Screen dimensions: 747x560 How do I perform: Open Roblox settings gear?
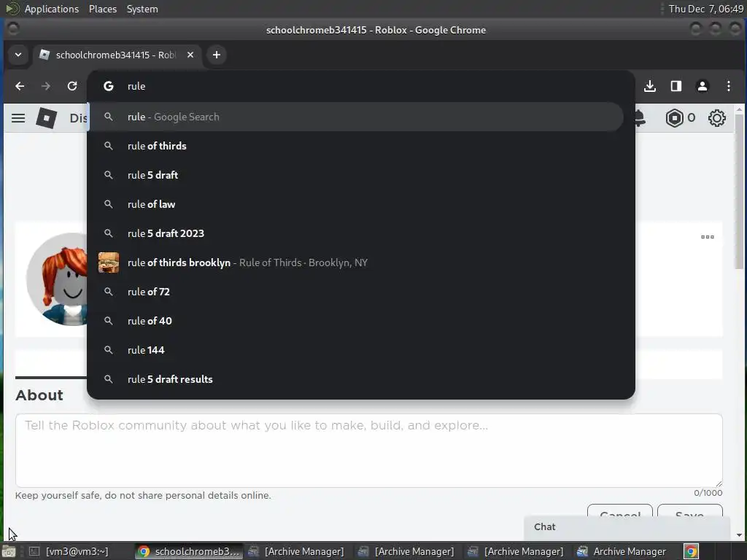pos(716,118)
